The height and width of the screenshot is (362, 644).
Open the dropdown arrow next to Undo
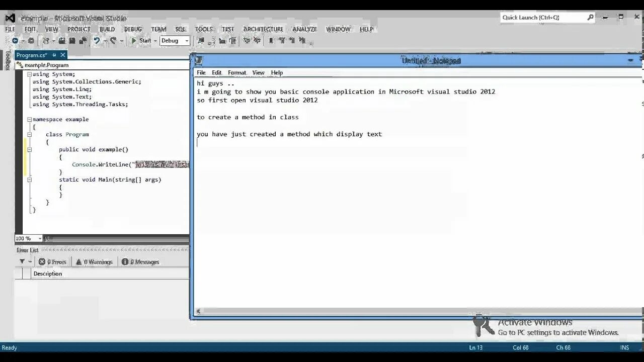click(x=105, y=41)
